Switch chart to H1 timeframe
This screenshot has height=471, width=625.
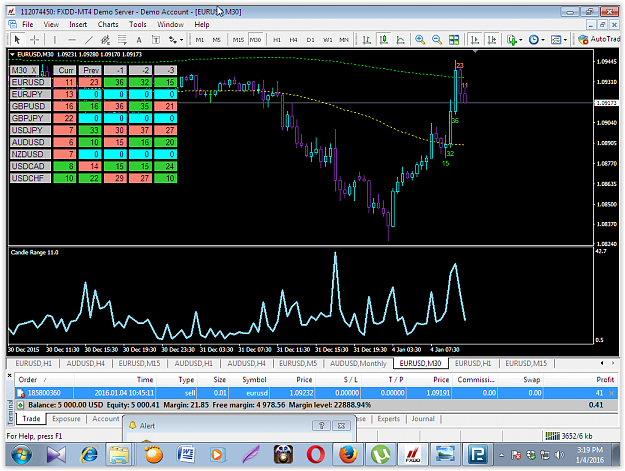coord(277,39)
